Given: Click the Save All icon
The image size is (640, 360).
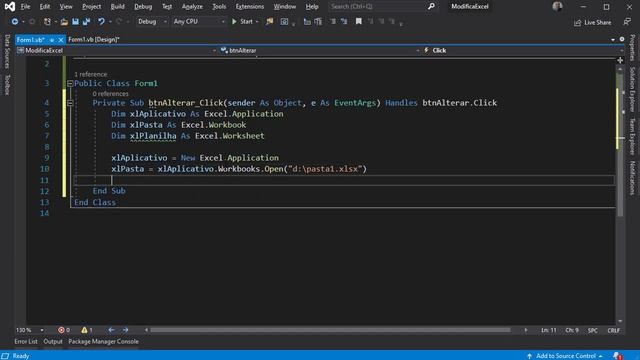Looking at the screenshot, I should pyautogui.click(x=87, y=22).
